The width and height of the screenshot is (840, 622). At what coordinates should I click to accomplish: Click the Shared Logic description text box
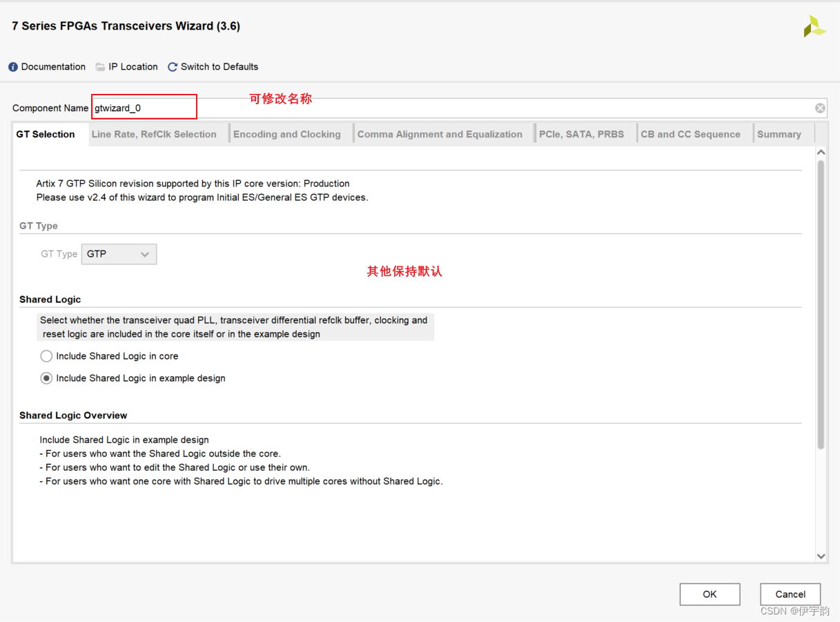[x=235, y=327]
